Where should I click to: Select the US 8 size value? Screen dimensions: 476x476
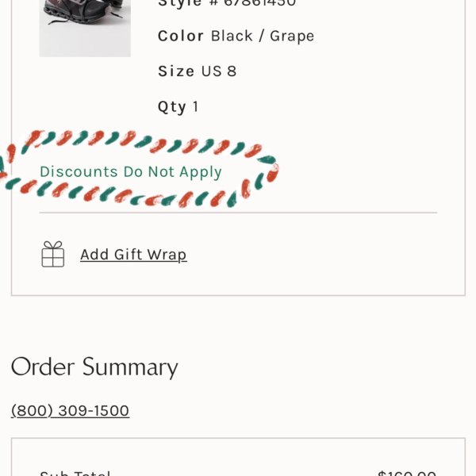click(x=219, y=71)
